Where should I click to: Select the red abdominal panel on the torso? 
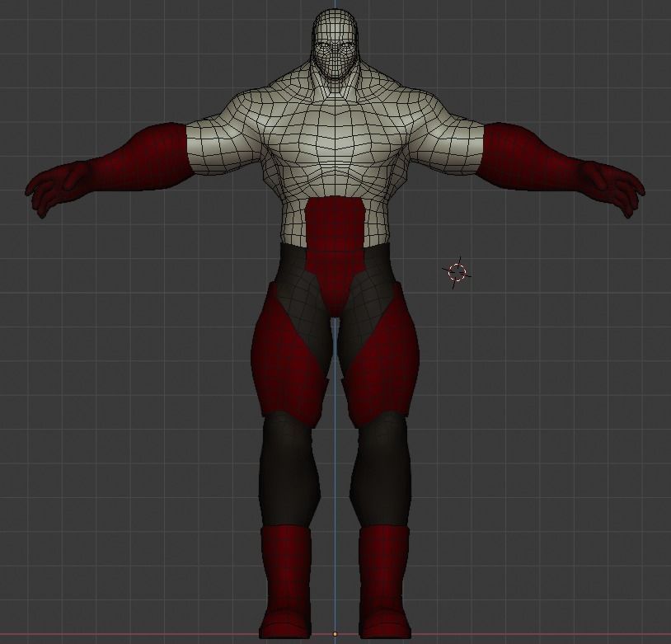point(335,255)
